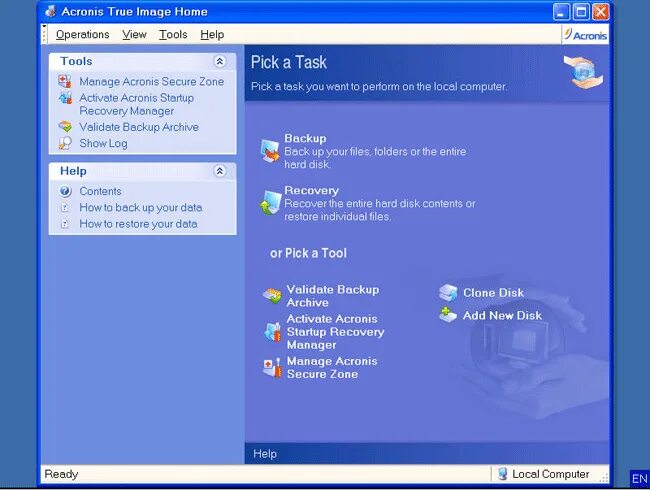Open the Contents help link

point(100,191)
